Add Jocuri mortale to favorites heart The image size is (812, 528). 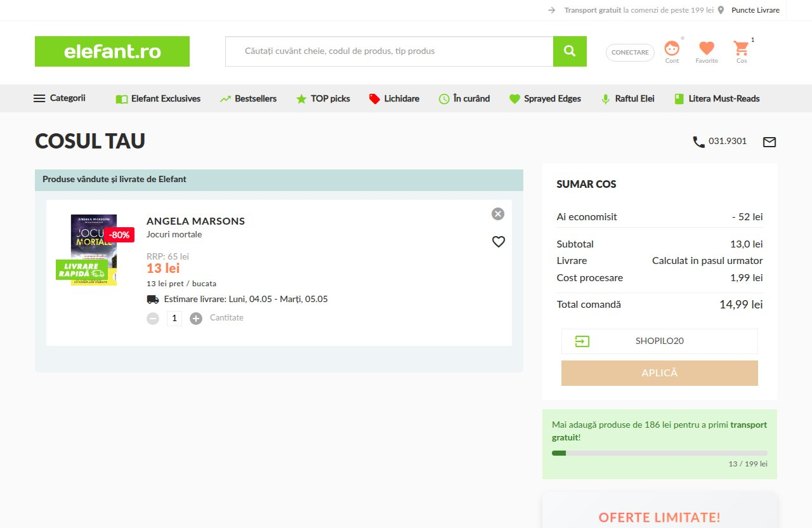pos(499,242)
